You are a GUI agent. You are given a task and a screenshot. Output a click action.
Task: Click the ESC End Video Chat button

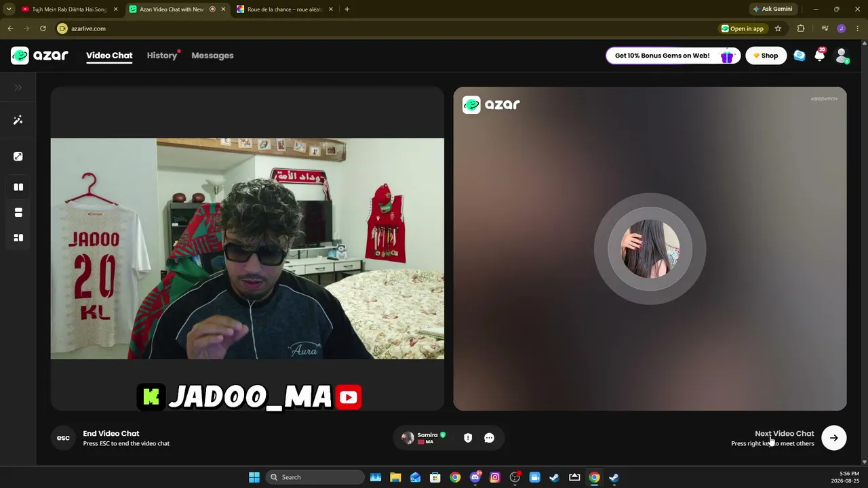click(63, 438)
